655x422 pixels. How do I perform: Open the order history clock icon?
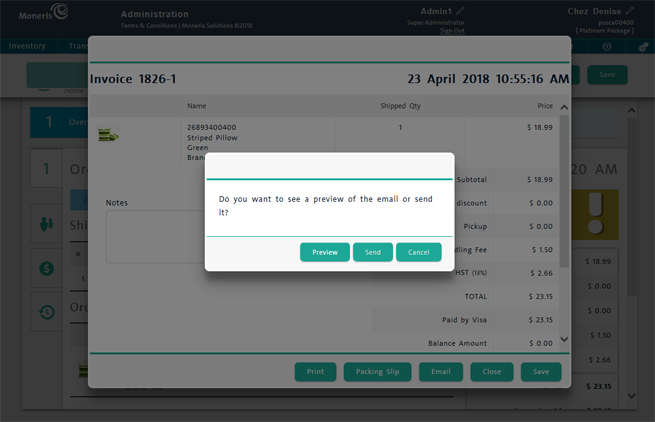46,312
